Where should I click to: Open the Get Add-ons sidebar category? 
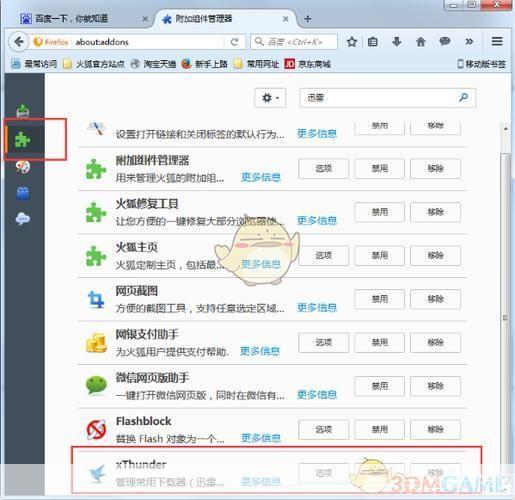(x=23, y=111)
